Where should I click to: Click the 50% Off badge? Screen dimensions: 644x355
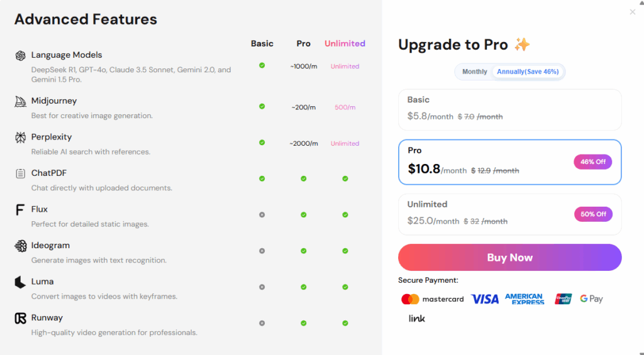(x=593, y=214)
